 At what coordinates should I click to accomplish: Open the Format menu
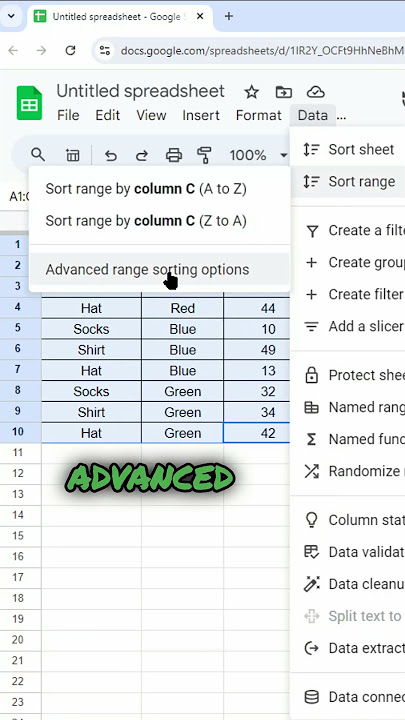[x=259, y=115]
